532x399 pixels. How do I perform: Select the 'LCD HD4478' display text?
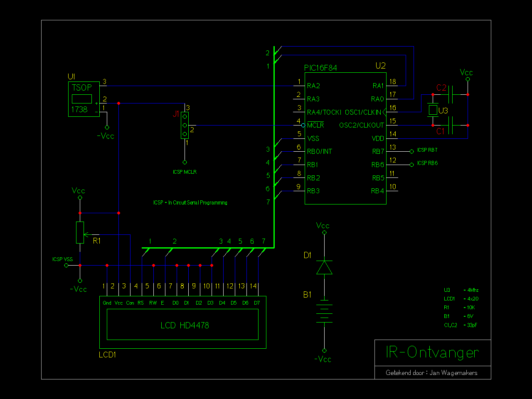tap(185, 325)
